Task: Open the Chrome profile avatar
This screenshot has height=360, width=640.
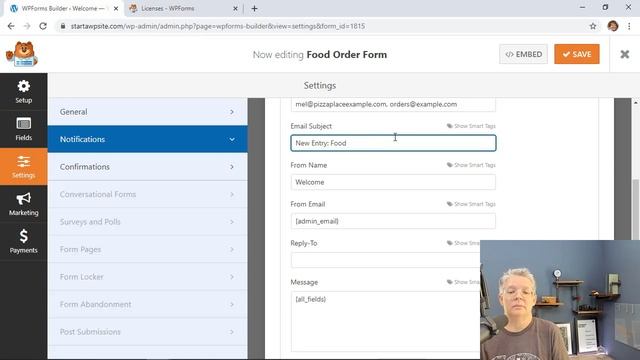Action: pyautogui.click(x=613, y=26)
